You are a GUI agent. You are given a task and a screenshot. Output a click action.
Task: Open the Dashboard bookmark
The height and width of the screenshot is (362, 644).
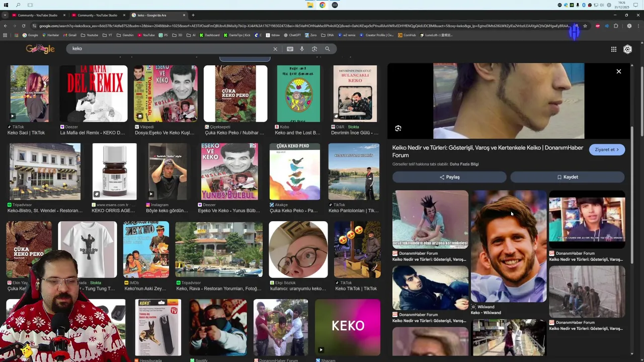click(x=209, y=35)
